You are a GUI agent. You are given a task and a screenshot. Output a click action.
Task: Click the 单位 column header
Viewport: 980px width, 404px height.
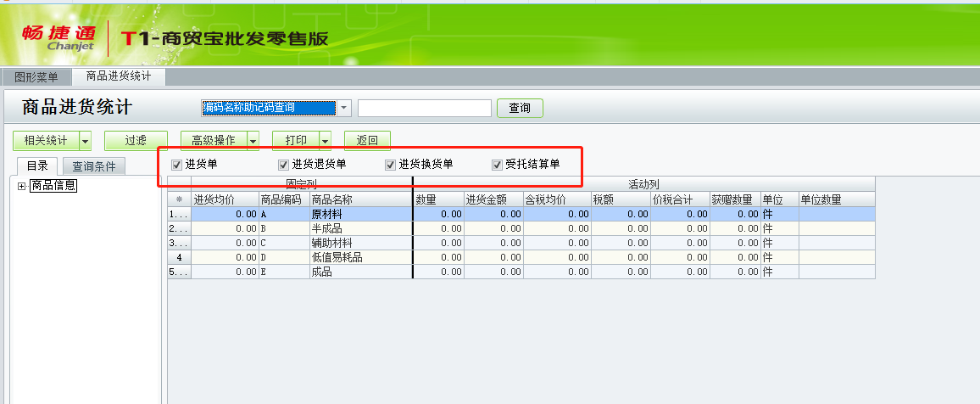(779, 199)
